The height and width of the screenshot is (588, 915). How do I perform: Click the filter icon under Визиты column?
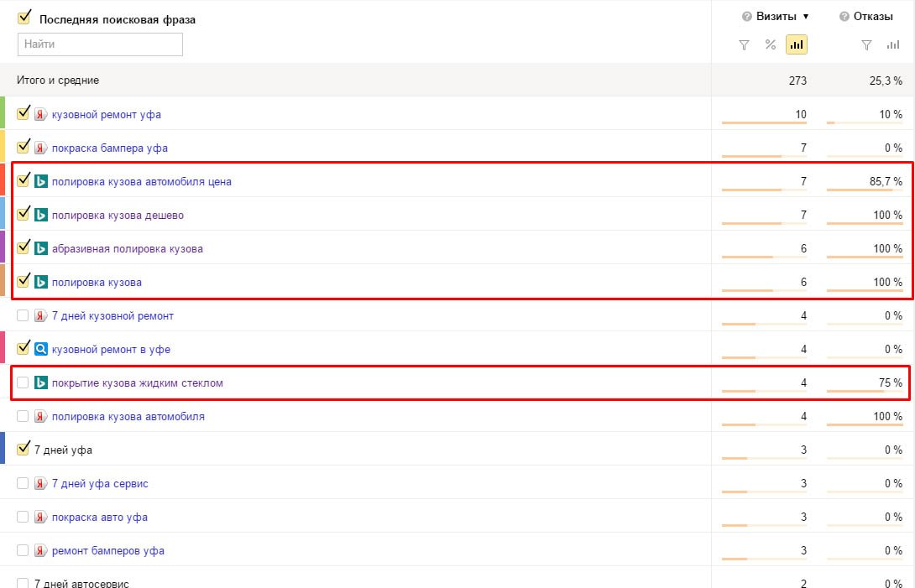pyautogui.click(x=744, y=45)
